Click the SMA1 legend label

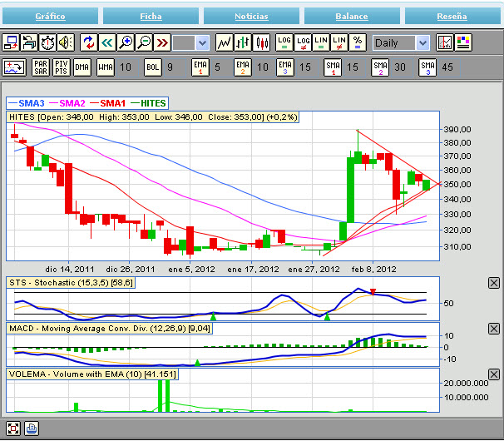point(113,103)
